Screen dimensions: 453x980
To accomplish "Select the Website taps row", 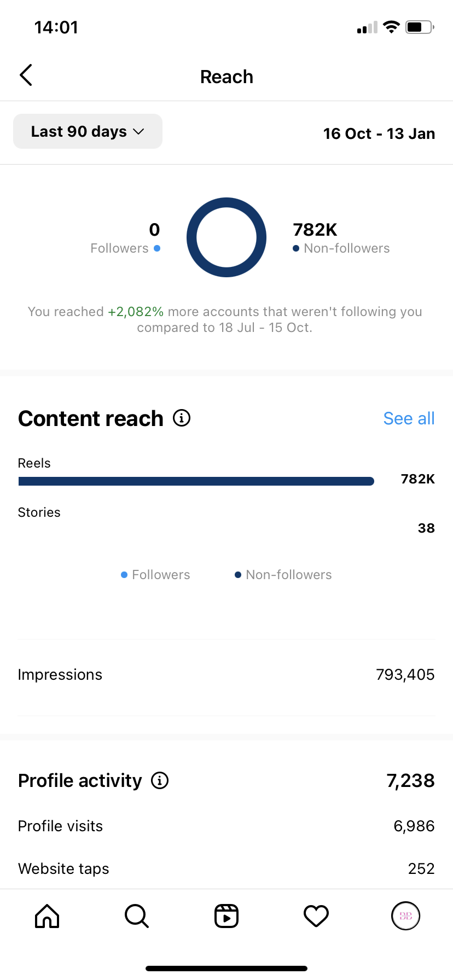I will (x=226, y=868).
